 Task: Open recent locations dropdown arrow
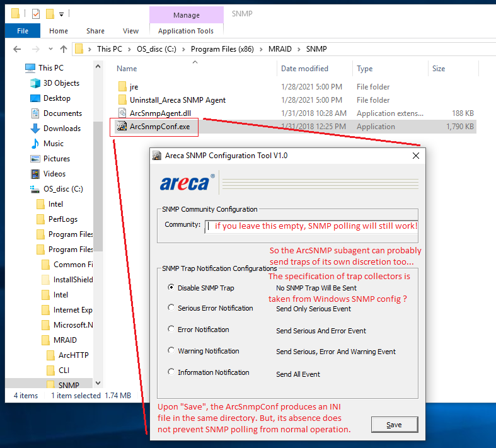50,49
